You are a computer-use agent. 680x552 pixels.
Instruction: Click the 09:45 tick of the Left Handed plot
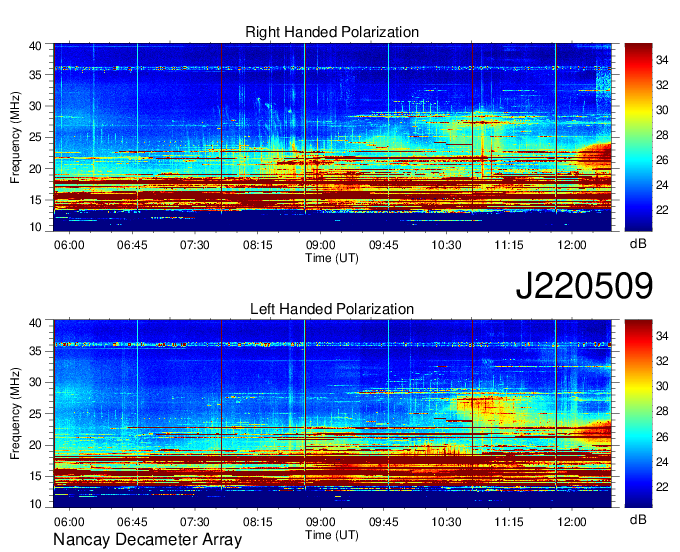coord(383,522)
